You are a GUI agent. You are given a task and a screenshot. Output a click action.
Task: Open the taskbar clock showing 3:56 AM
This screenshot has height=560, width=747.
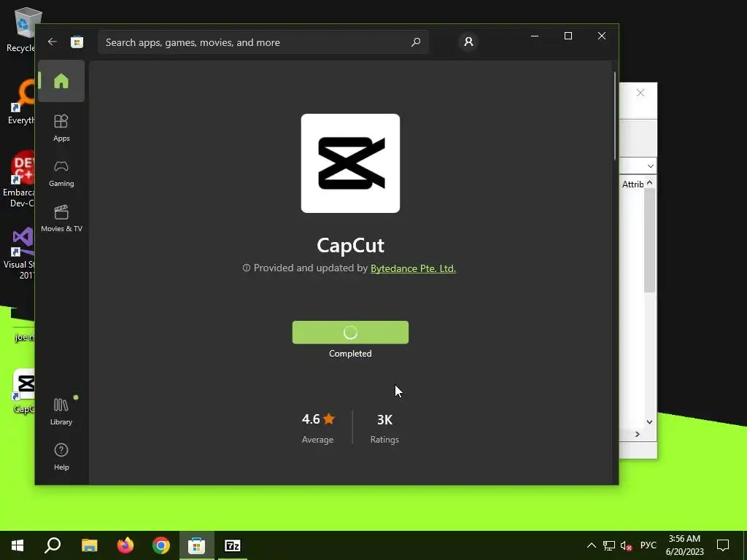pos(684,545)
